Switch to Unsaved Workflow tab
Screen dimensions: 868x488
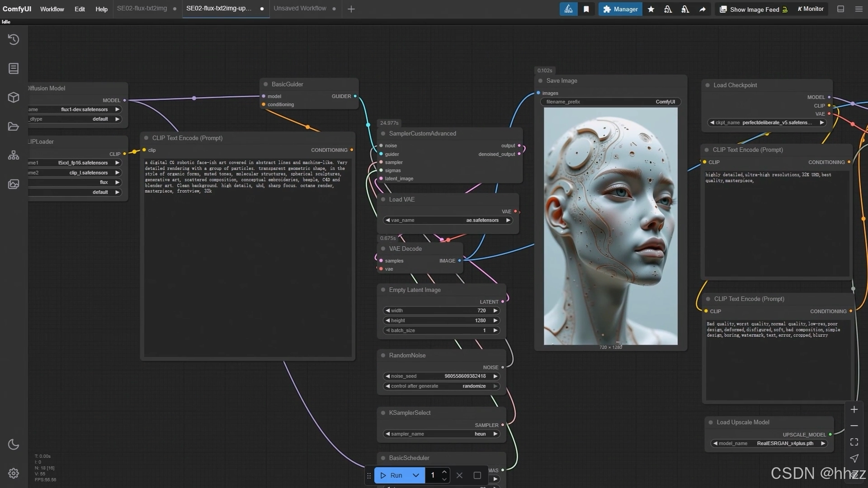click(x=300, y=9)
